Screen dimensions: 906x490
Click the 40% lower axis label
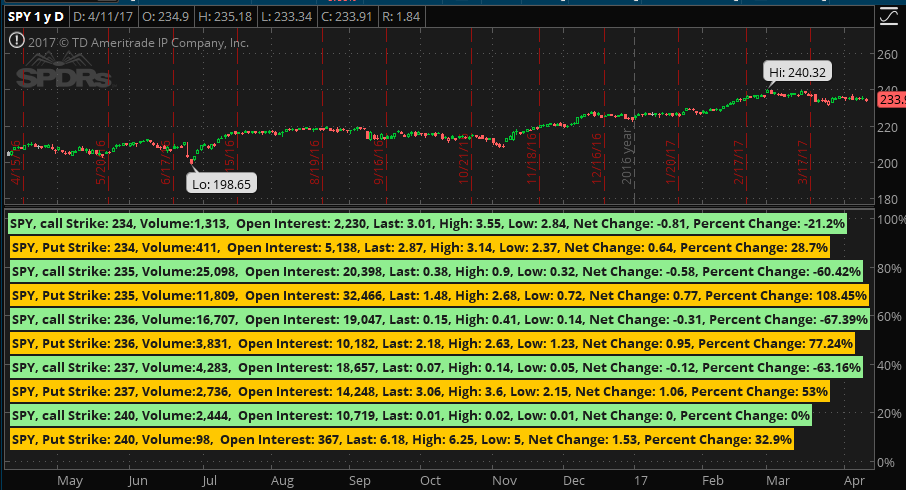click(x=889, y=365)
